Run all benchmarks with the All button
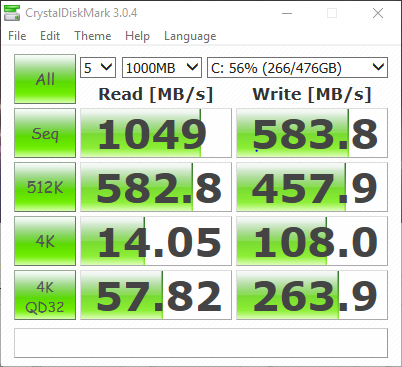 [45, 79]
